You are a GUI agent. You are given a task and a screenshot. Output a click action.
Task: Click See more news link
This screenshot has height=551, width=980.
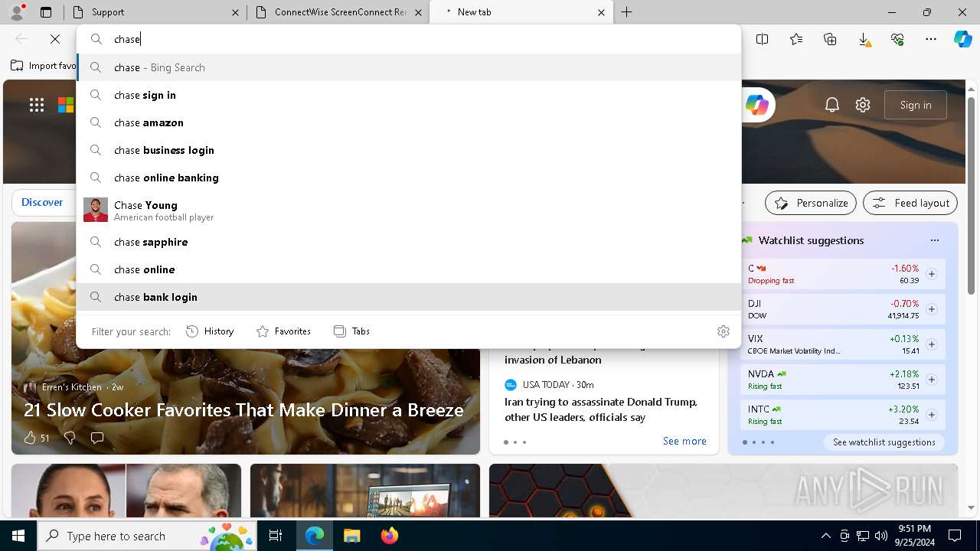point(684,441)
